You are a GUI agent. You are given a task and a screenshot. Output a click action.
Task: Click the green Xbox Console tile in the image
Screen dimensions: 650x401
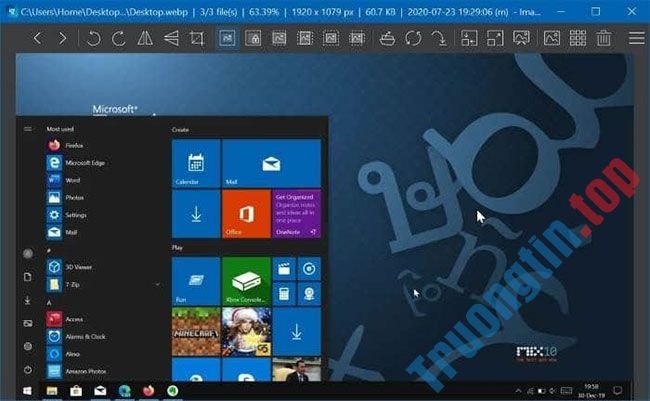pos(246,281)
